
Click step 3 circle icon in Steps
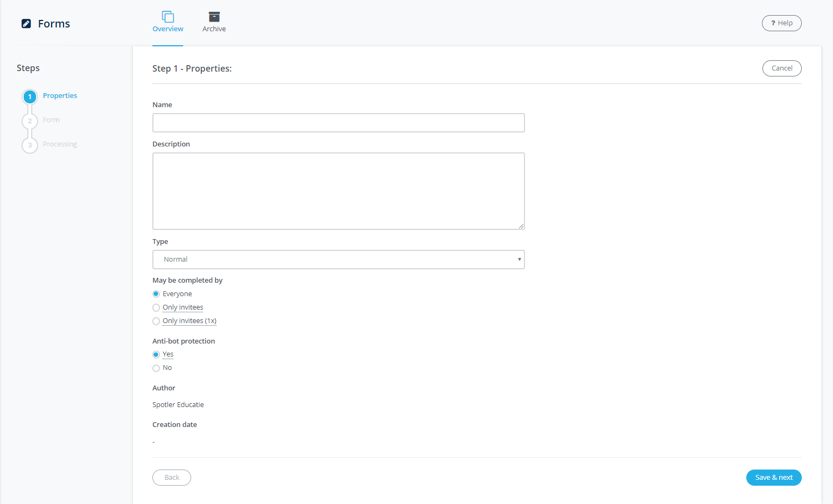pyautogui.click(x=30, y=145)
